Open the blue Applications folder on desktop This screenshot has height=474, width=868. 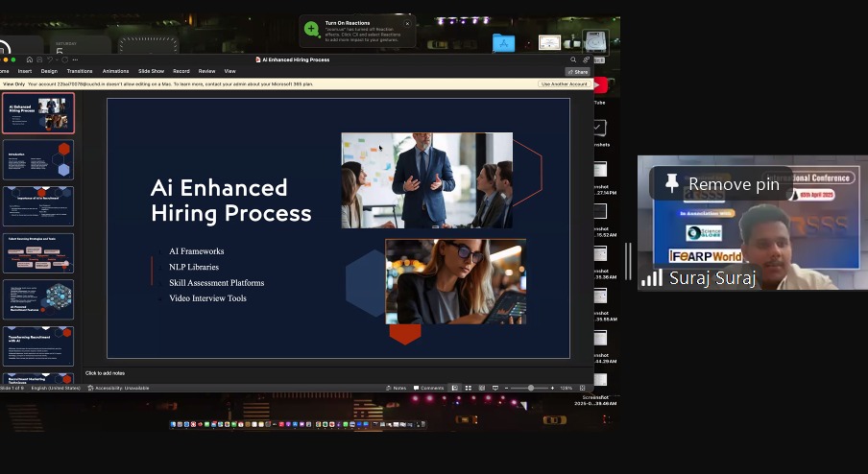click(504, 42)
